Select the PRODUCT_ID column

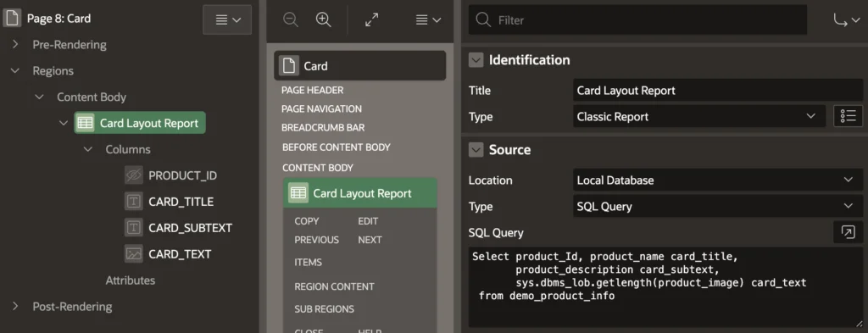click(x=183, y=175)
